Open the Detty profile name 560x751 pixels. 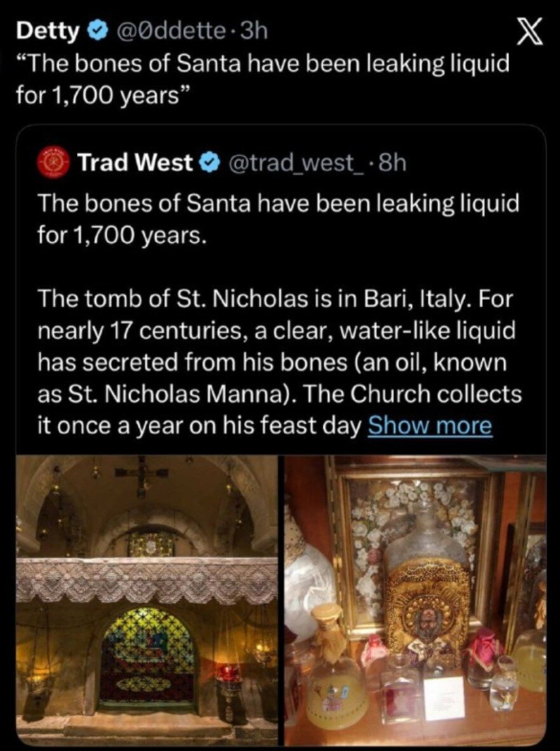[49, 30]
